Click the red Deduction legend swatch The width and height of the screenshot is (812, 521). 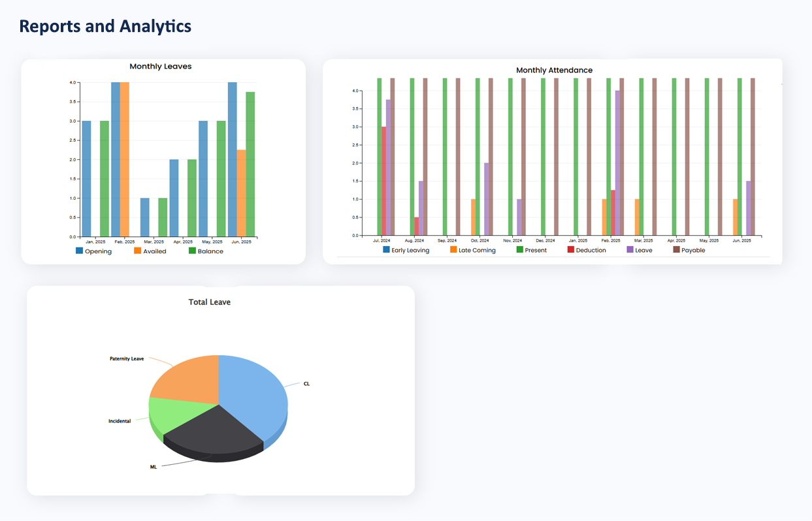tap(570, 250)
